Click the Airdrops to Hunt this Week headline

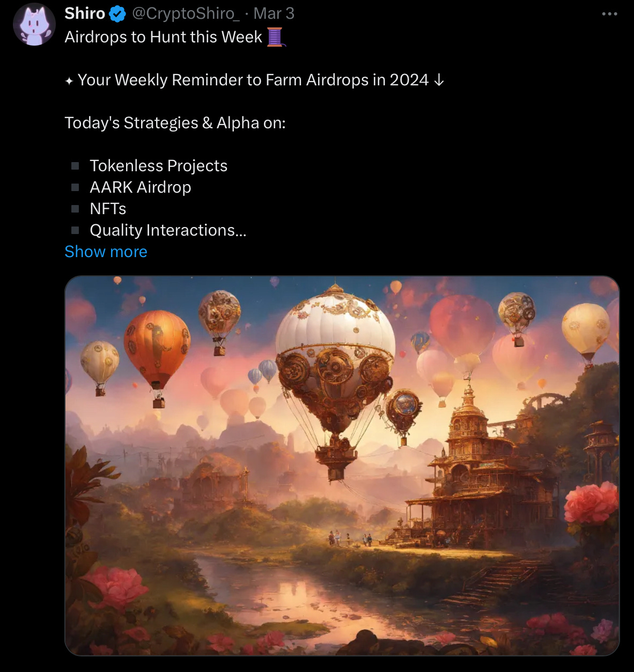coord(164,37)
